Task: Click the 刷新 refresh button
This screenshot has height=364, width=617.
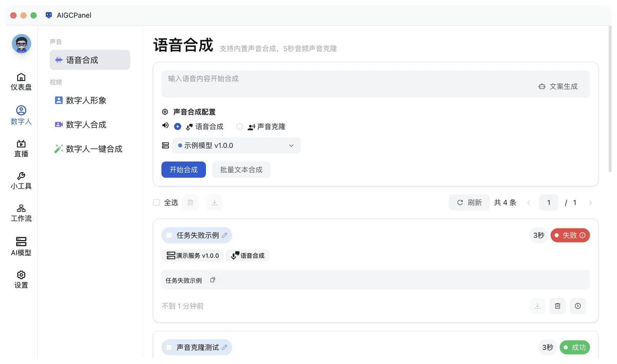Action: pyautogui.click(x=469, y=203)
